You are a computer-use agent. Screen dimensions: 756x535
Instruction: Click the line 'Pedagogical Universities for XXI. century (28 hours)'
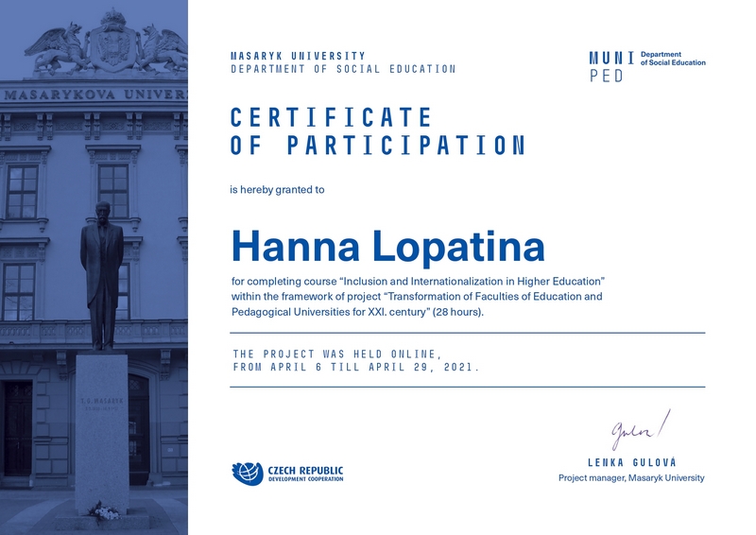tap(357, 312)
